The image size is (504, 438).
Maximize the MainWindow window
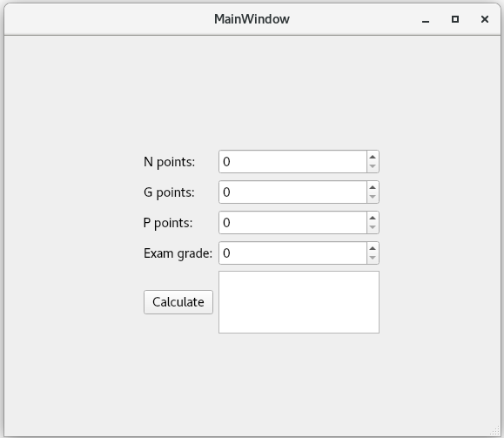[x=455, y=19]
